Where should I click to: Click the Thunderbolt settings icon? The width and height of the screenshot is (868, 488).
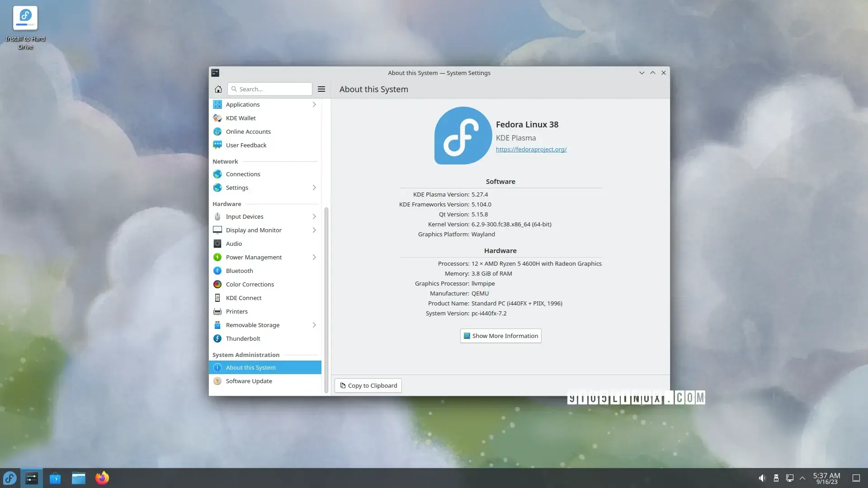pyautogui.click(x=217, y=338)
